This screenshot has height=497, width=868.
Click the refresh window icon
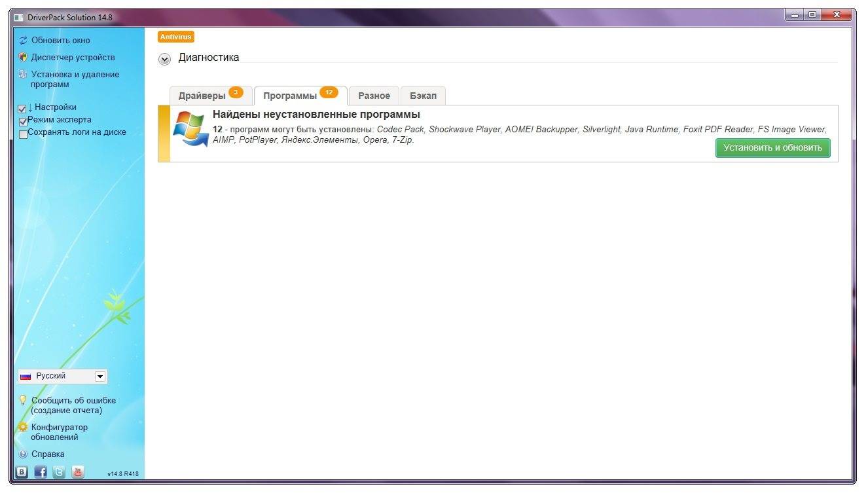coord(23,41)
